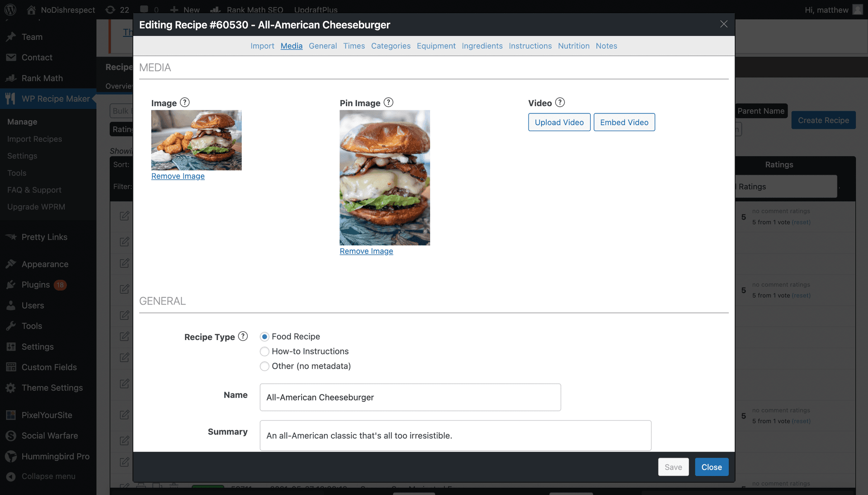Click the Upload Video button
Viewport: 868px width, 495px height.
pos(559,122)
